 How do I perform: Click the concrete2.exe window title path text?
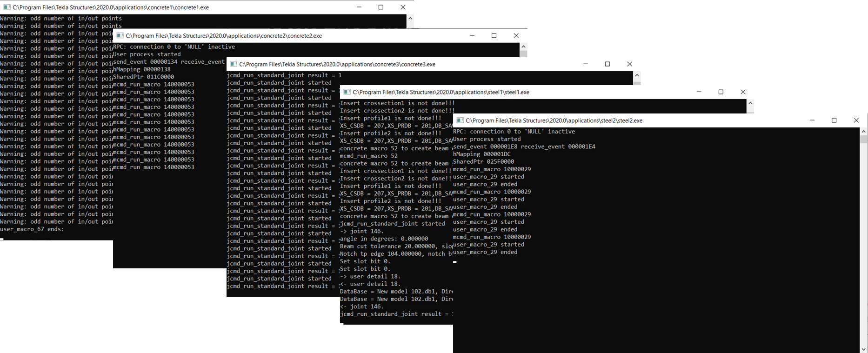pyautogui.click(x=224, y=36)
